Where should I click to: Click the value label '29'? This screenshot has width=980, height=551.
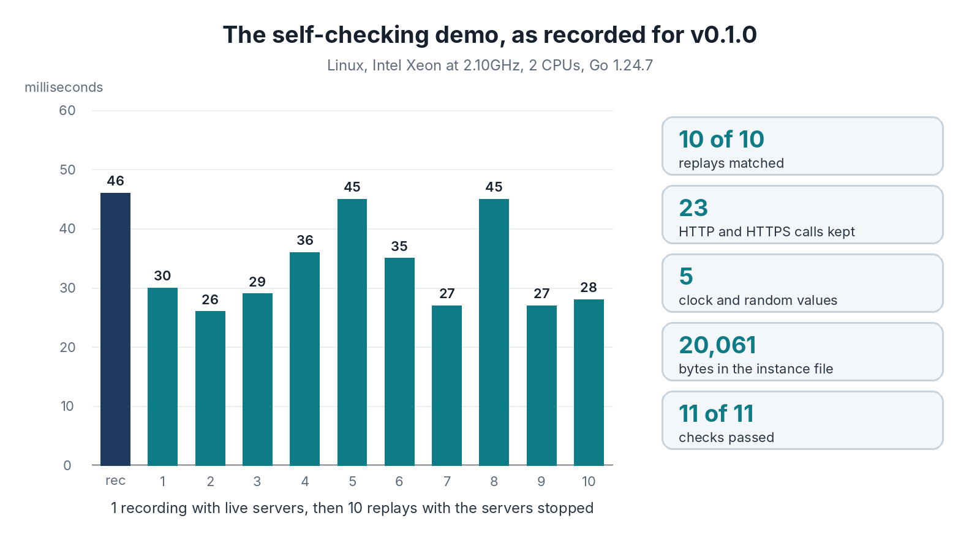[x=257, y=282]
